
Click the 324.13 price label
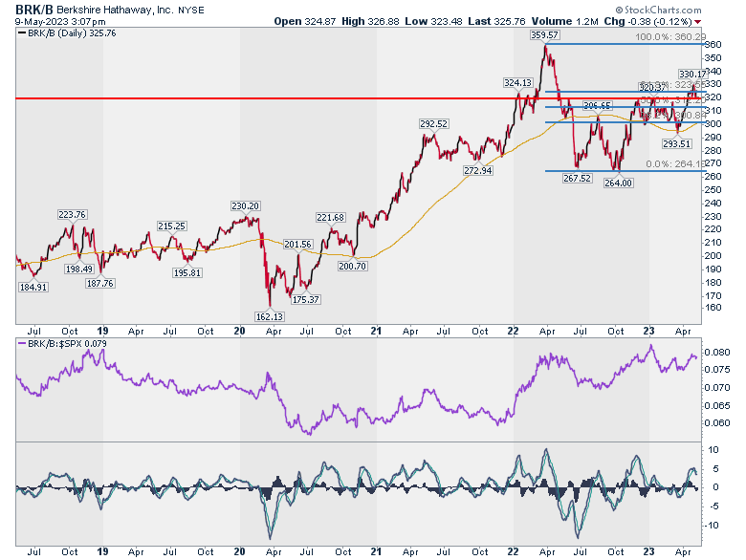pyautogui.click(x=517, y=83)
